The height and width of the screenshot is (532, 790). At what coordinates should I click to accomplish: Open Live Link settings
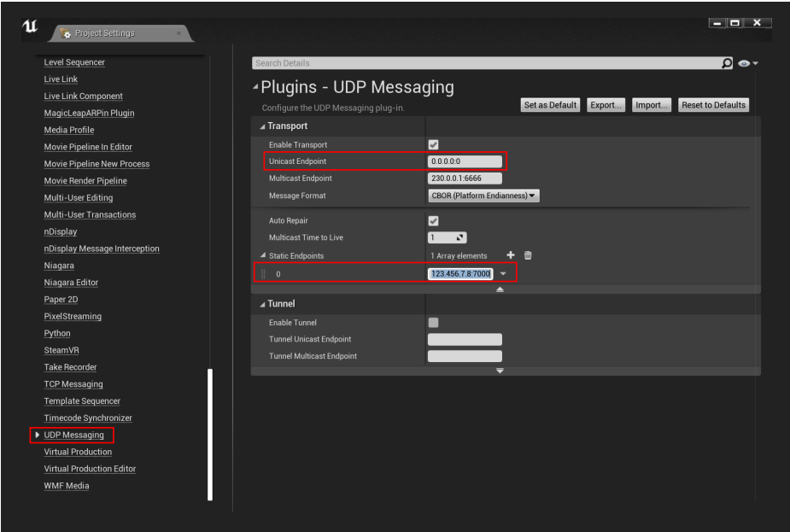click(61, 79)
